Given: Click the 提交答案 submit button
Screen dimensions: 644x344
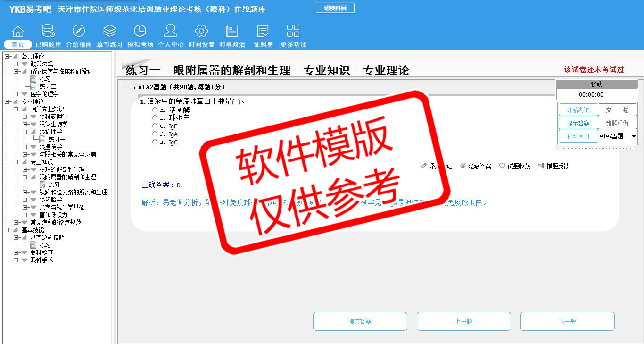Looking at the screenshot, I should coord(360,321).
